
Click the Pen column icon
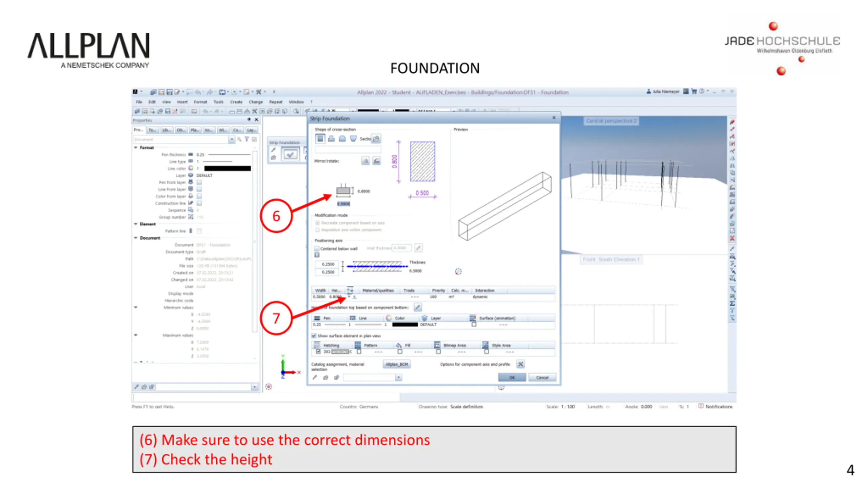[x=317, y=318]
